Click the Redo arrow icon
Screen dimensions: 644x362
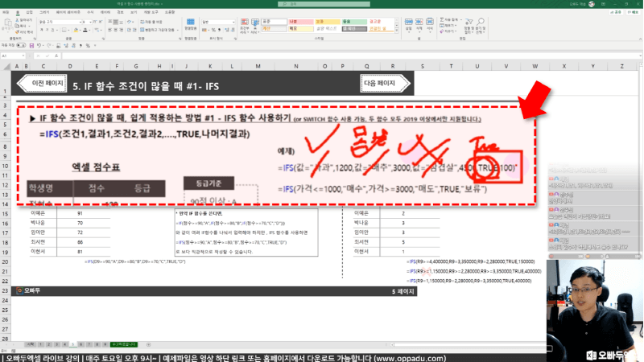(x=49, y=46)
